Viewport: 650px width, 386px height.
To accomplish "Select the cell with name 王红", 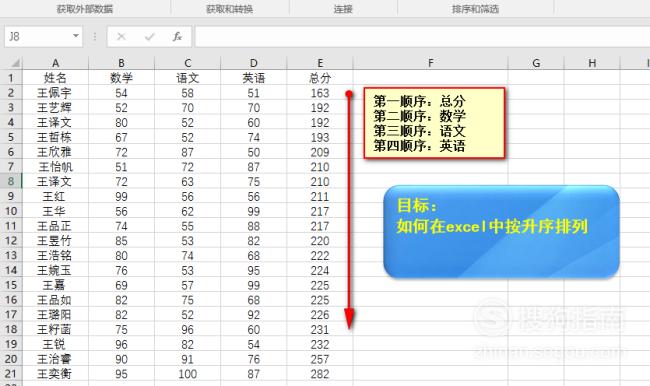I will point(55,197).
